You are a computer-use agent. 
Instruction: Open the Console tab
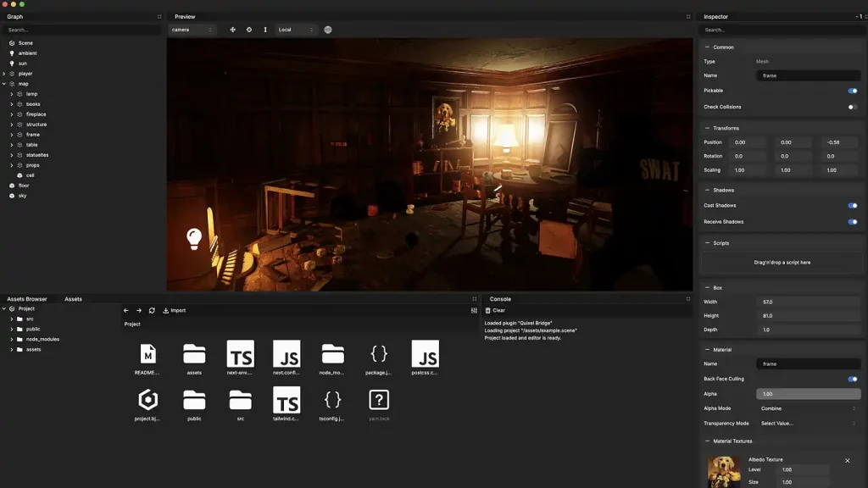(500, 299)
